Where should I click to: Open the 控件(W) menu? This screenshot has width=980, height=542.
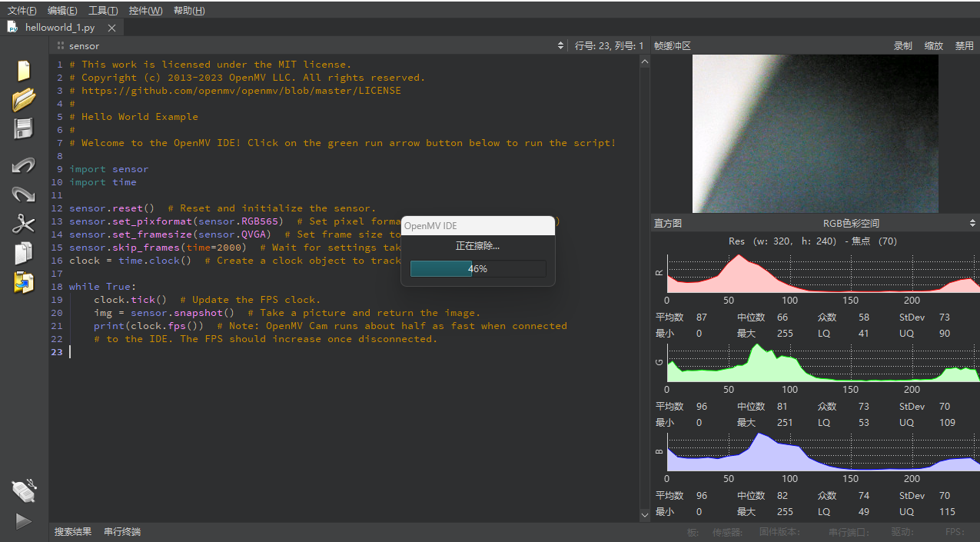click(x=145, y=10)
